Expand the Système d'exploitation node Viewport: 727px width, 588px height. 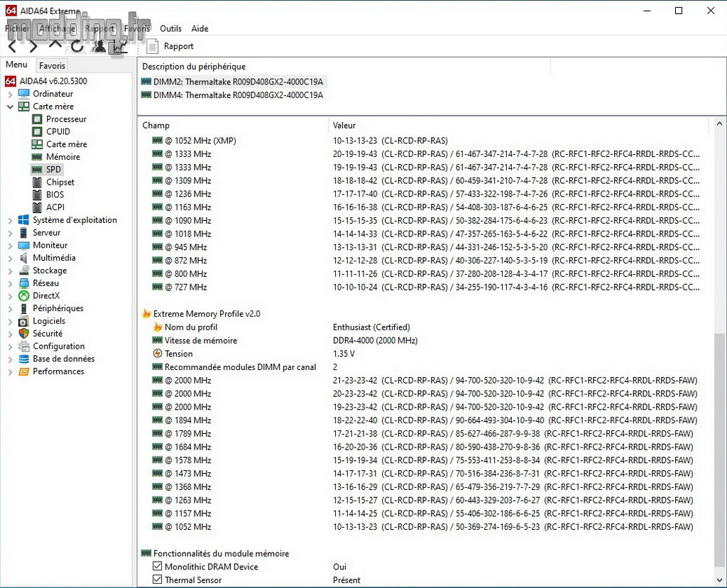pos(10,221)
